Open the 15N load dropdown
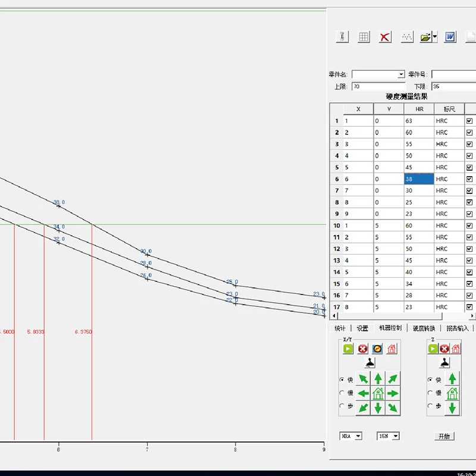Viewport: 476px width, 476px height. [x=395, y=436]
